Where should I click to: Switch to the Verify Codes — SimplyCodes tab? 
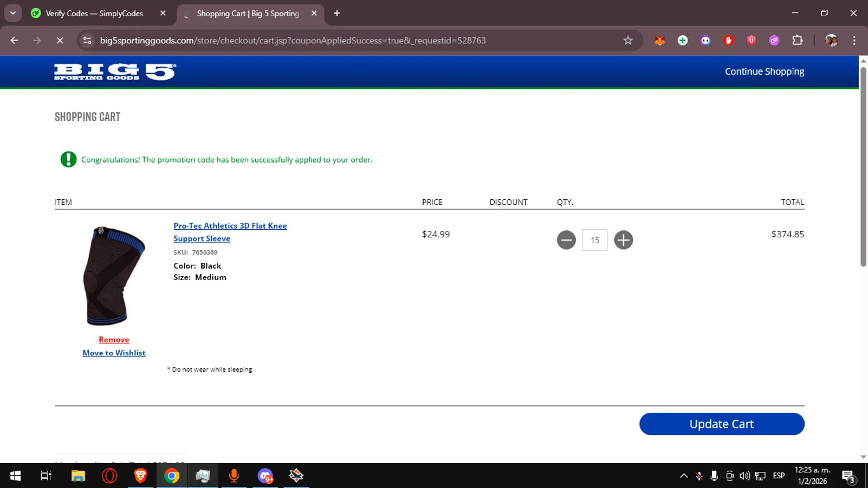click(94, 13)
